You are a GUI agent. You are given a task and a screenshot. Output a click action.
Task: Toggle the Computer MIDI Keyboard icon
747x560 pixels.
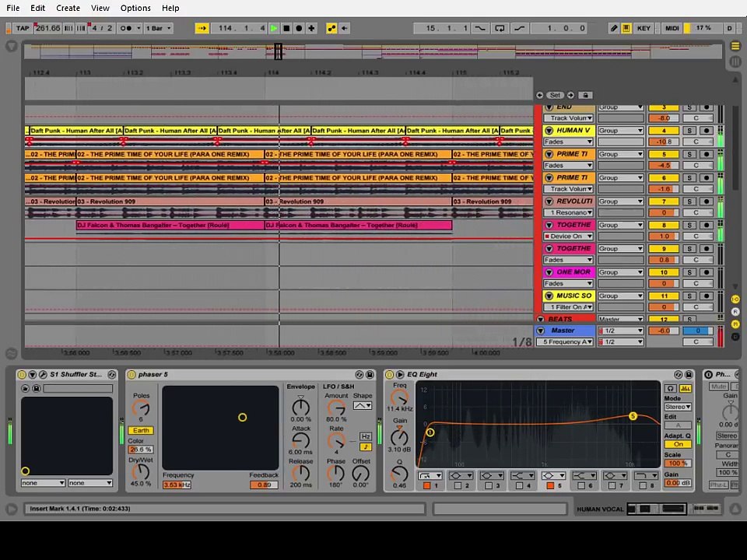(x=626, y=28)
